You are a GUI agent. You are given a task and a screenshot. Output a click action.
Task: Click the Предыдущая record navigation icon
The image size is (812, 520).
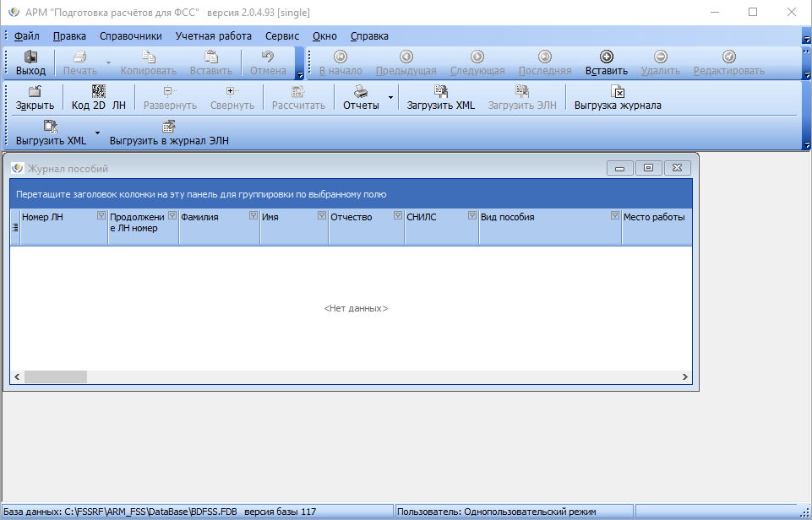tap(406, 57)
